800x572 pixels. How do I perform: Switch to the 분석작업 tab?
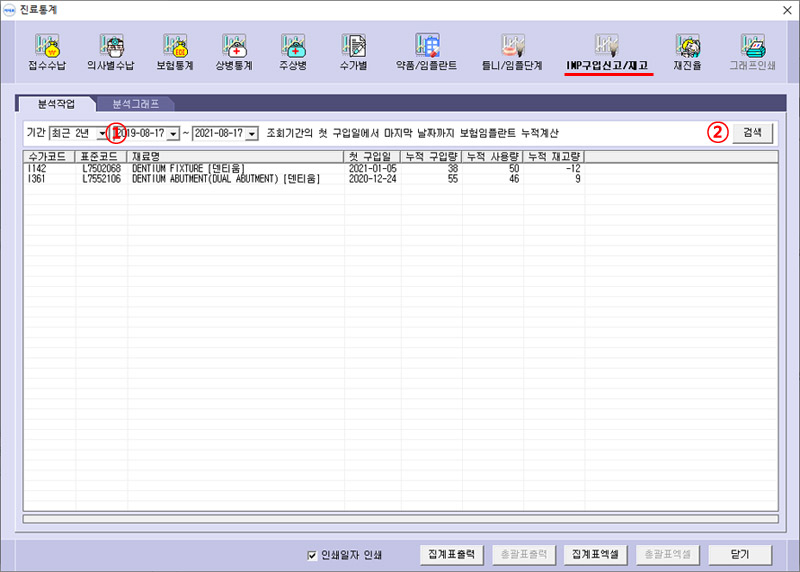click(x=55, y=103)
